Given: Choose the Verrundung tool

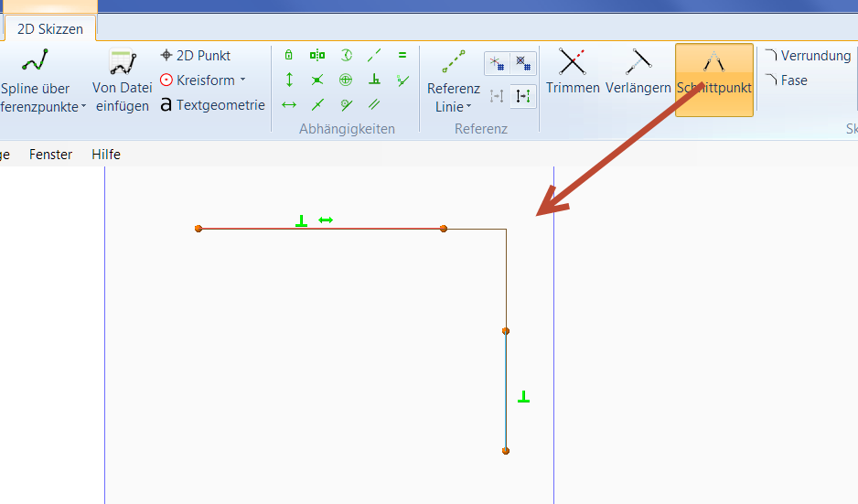Looking at the screenshot, I should click(x=808, y=55).
